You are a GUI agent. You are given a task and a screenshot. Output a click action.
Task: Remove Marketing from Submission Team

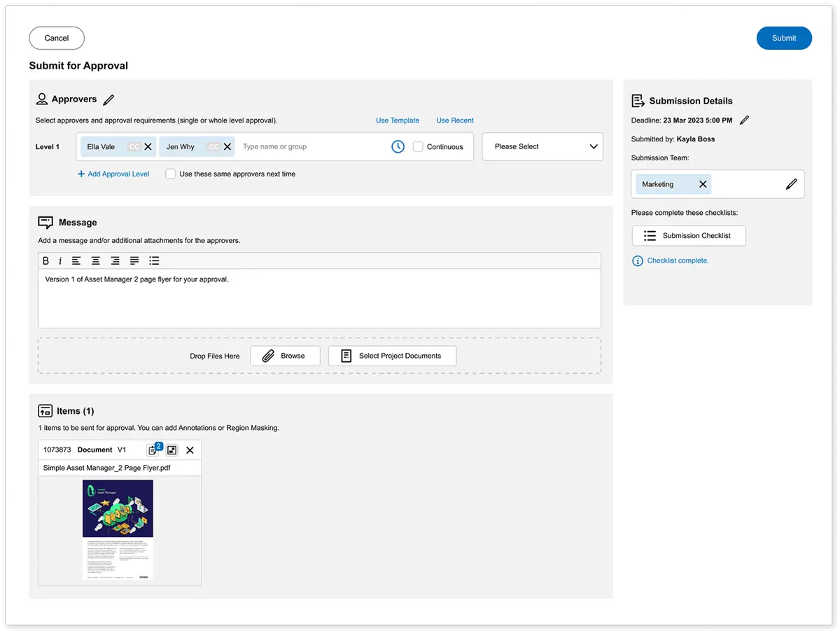(x=703, y=184)
